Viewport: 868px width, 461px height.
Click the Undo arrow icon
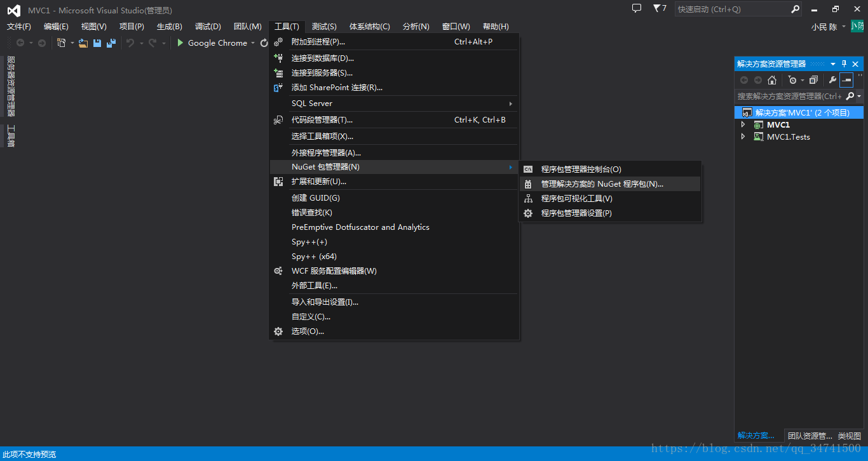pyautogui.click(x=130, y=43)
